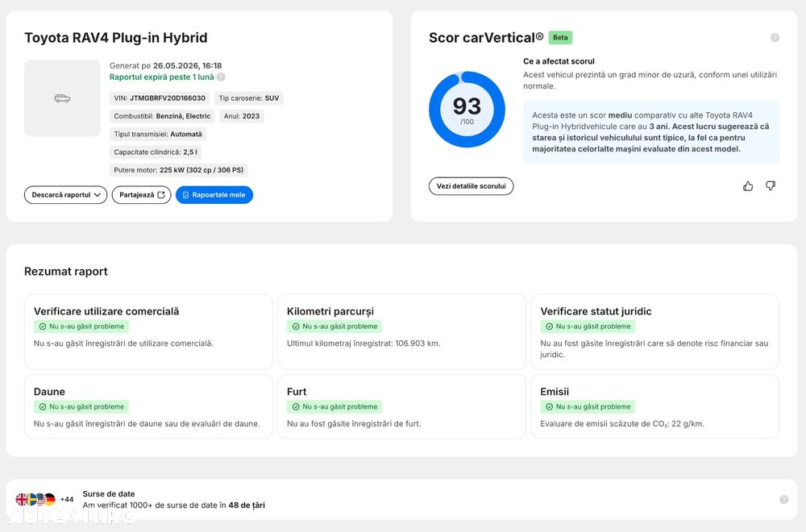Open the Daune summary card
806x532 pixels.
[x=148, y=406]
